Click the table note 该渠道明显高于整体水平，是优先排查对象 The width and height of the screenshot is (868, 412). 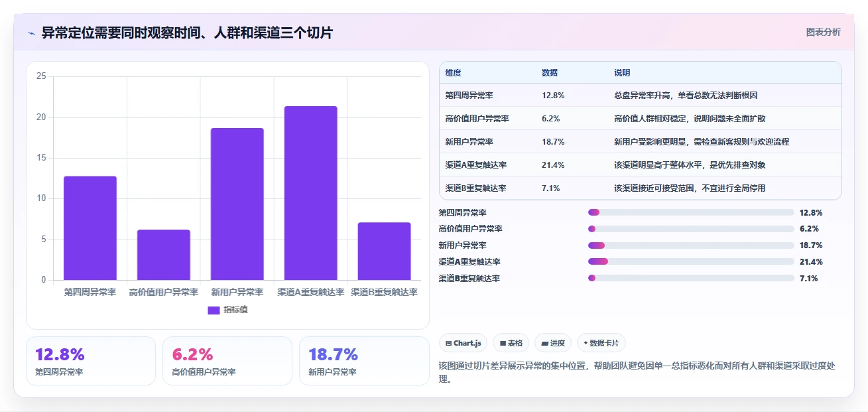point(690,165)
